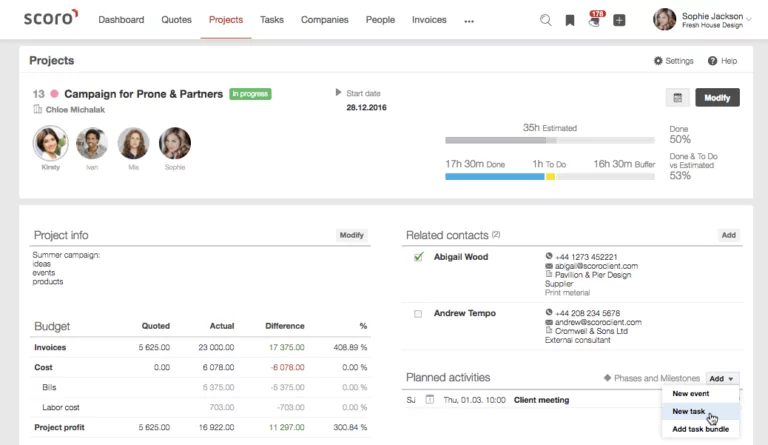Viewport: 768px width, 445px height.
Task: Uncheck the Abigail Wood checkbox
Action: [418, 257]
